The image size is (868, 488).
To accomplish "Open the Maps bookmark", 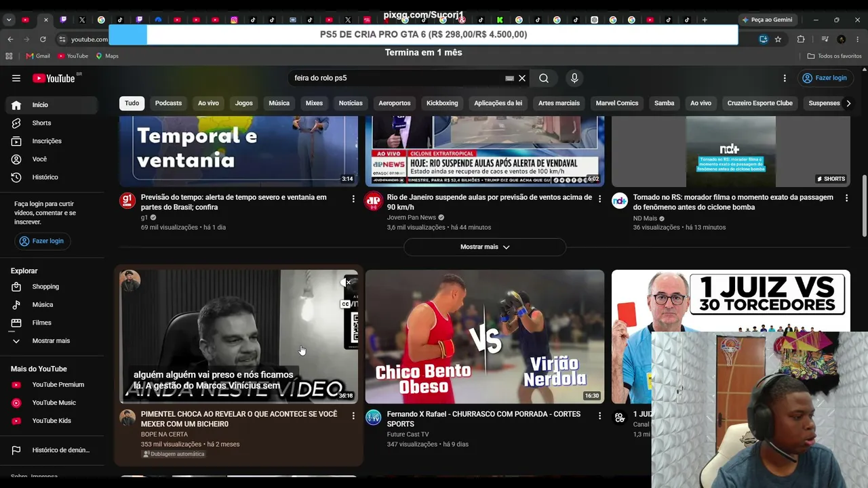I will point(107,56).
